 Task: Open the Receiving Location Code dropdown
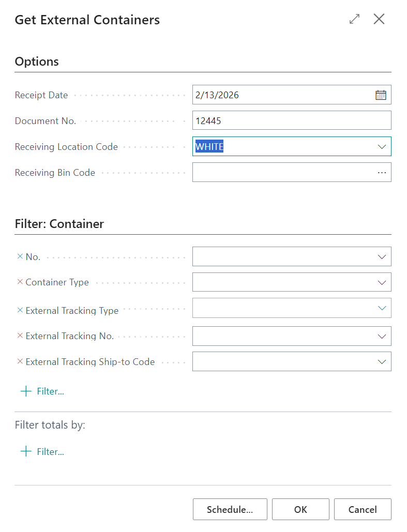pyautogui.click(x=382, y=147)
